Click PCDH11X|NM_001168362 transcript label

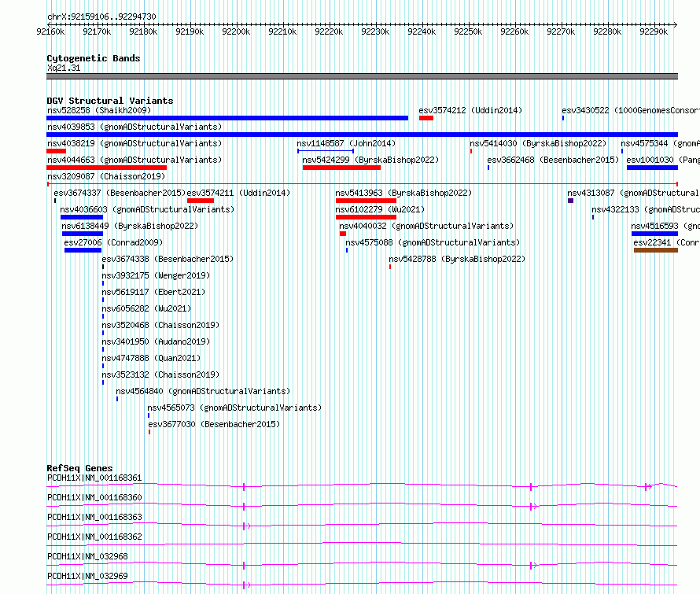coord(94,537)
